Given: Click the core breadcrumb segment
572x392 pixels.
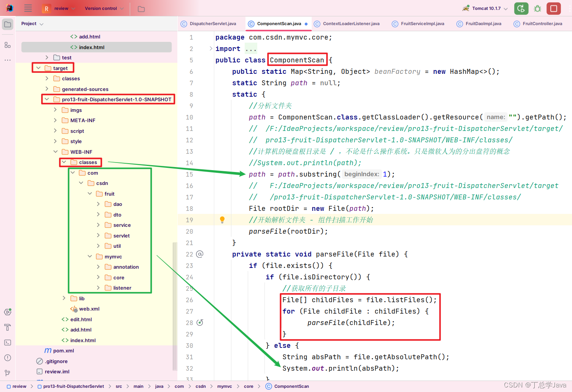Looking at the screenshot, I should 249,386.
